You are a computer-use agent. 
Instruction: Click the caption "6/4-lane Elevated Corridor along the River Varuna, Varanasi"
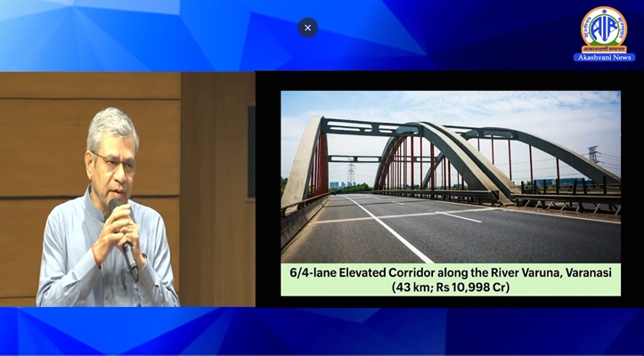coord(451,272)
